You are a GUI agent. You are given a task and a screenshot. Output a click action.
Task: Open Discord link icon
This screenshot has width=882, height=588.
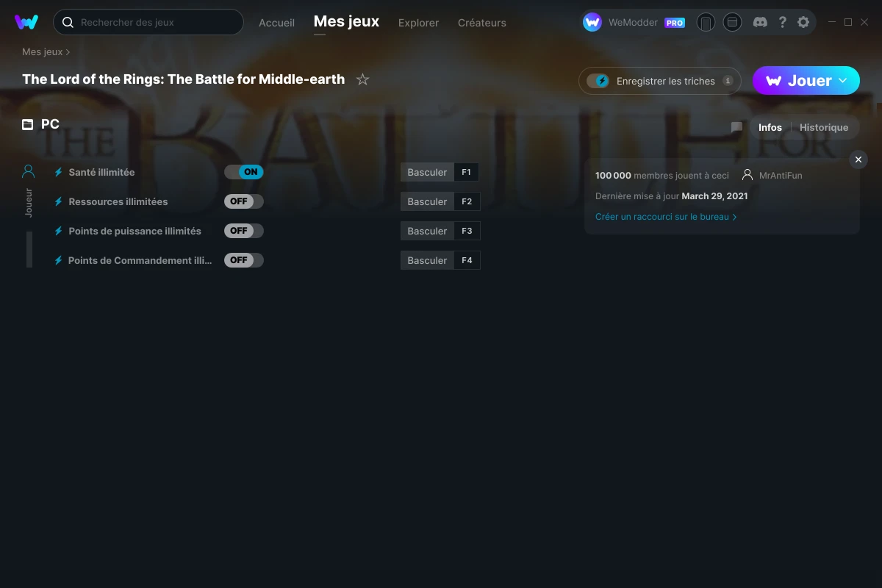(x=761, y=22)
